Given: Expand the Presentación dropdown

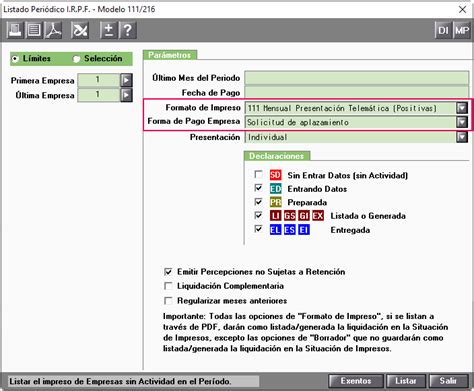Looking at the screenshot, I should coord(462,137).
